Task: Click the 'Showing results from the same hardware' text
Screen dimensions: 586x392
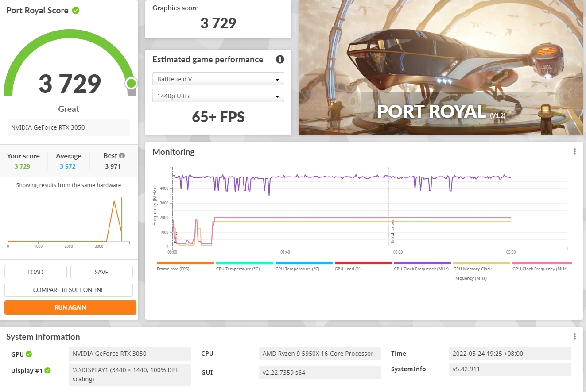Action: (x=69, y=185)
